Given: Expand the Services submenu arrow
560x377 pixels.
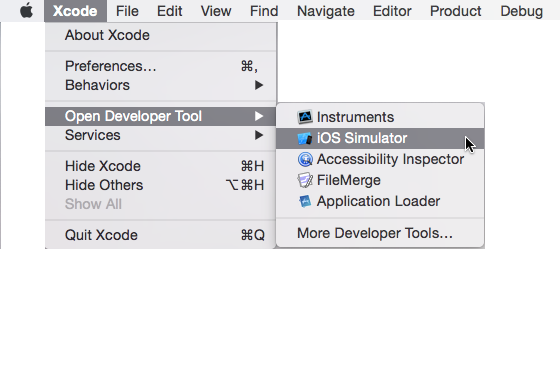Looking at the screenshot, I should click(259, 135).
